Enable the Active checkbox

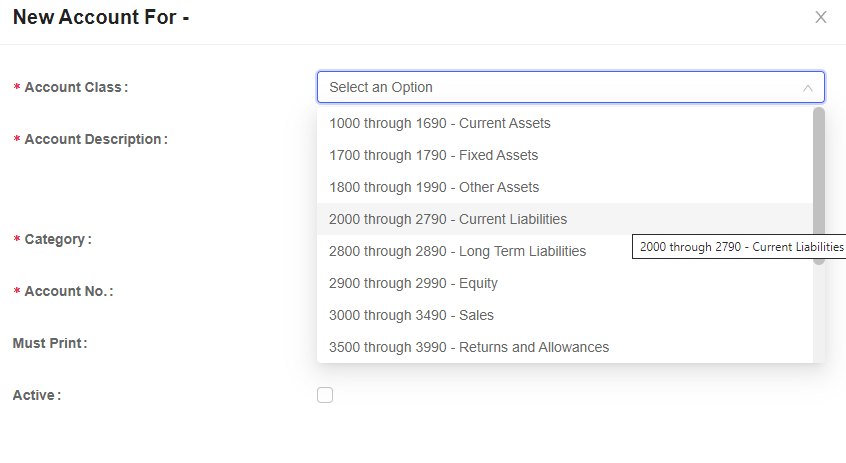coord(325,395)
